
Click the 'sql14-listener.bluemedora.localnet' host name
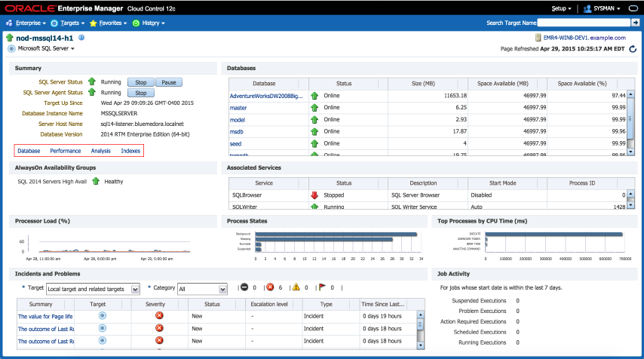(x=142, y=124)
